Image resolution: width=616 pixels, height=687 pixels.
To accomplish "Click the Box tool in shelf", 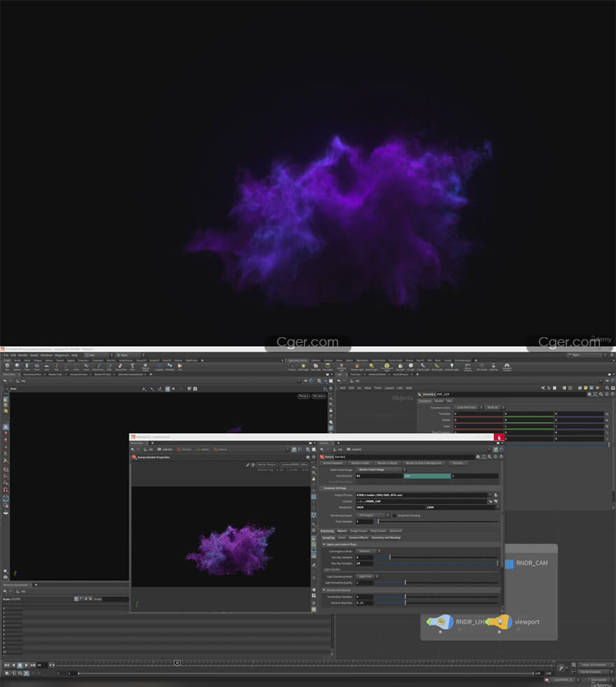I will click(7, 365).
